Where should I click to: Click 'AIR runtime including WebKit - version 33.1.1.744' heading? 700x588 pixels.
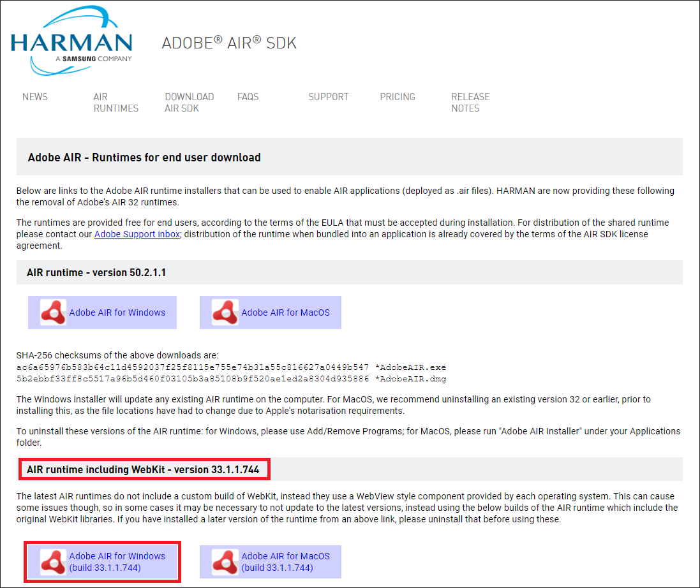[x=143, y=470]
